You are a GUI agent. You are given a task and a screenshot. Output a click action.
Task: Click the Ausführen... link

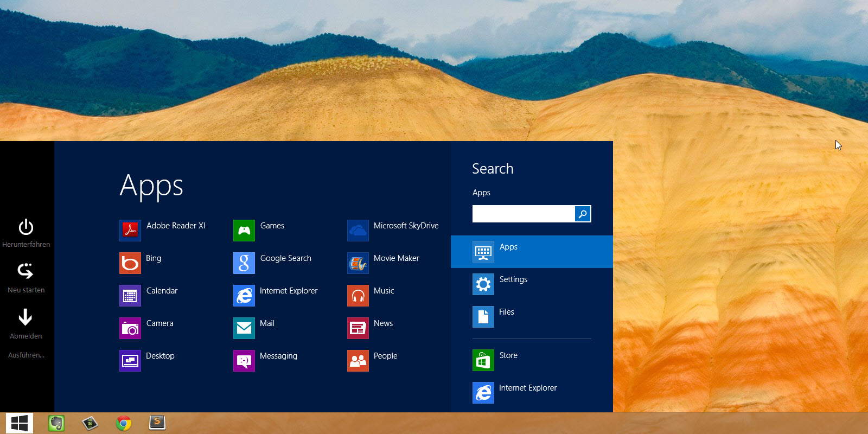pyautogui.click(x=26, y=355)
